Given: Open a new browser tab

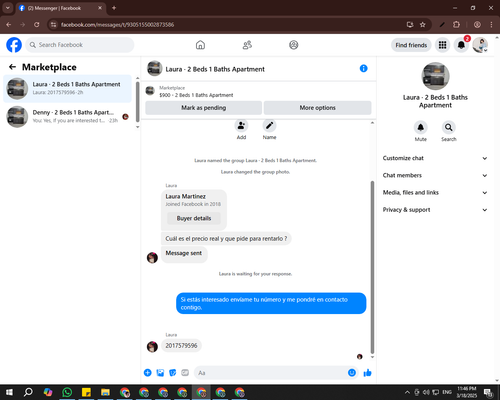Looking at the screenshot, I should (x=114, y=8).
